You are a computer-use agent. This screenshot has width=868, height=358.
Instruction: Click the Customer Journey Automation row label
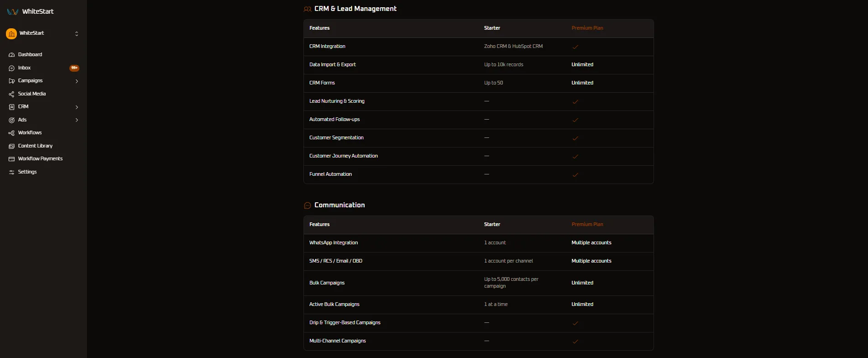344,156
